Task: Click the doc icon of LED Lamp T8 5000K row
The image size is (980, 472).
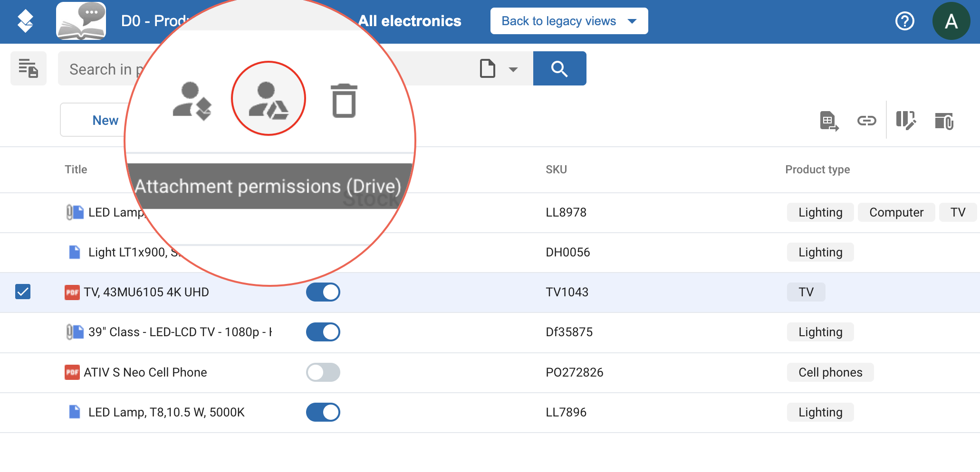Action: 75,412
